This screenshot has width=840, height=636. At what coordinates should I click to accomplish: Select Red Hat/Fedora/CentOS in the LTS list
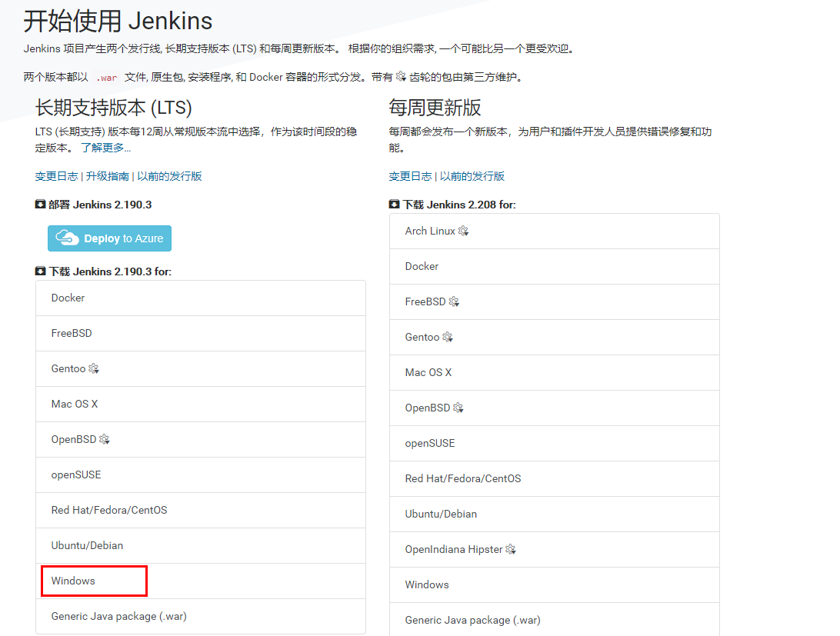[201, 510]
